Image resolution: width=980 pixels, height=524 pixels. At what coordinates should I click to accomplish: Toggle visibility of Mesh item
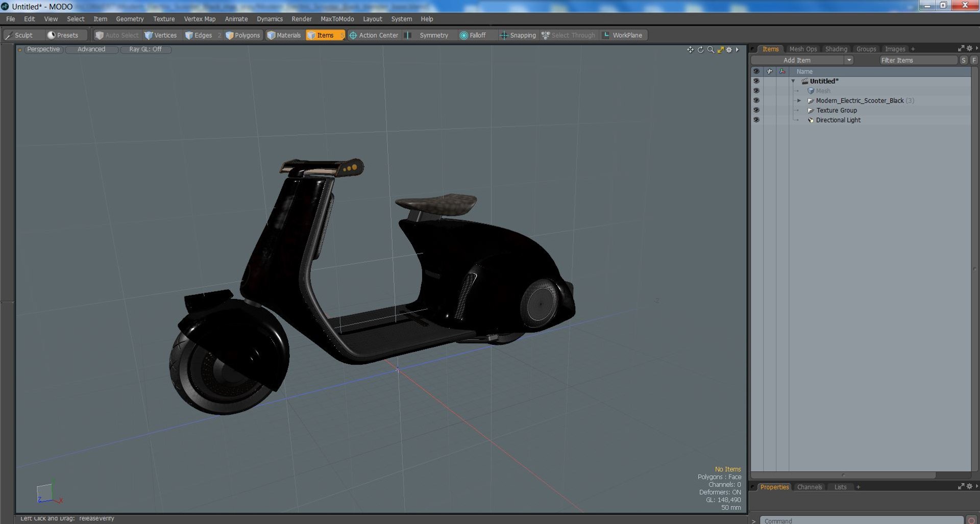point(756,91)
